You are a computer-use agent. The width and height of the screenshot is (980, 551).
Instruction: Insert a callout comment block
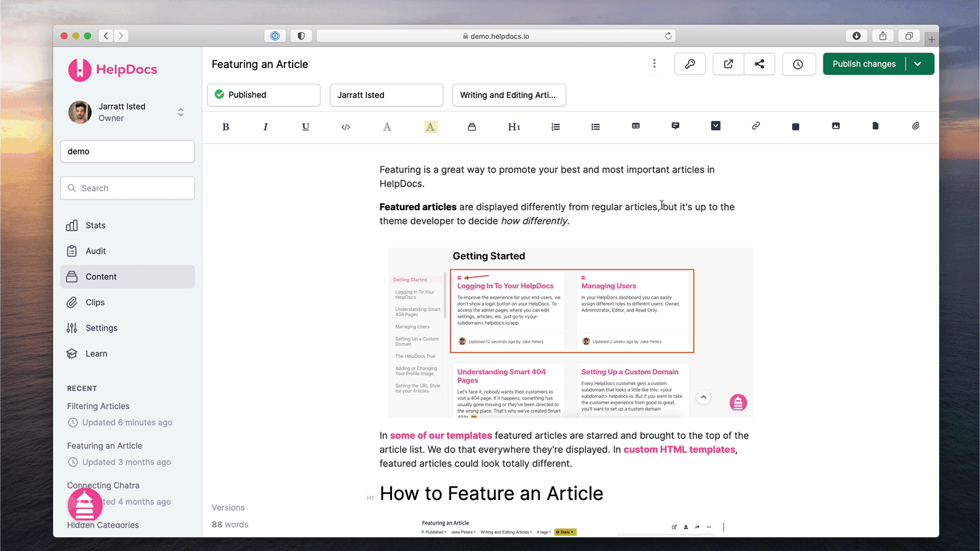675,126
